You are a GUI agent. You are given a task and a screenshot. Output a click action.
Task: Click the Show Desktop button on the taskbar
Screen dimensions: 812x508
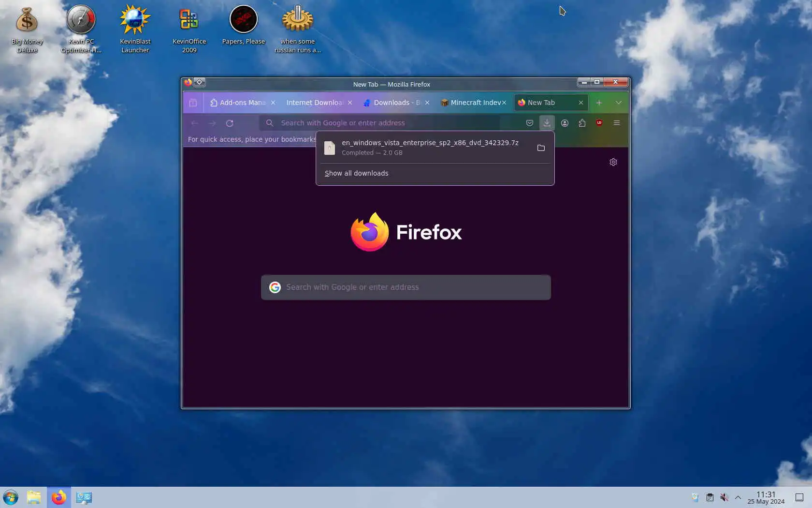click(799, 497)
